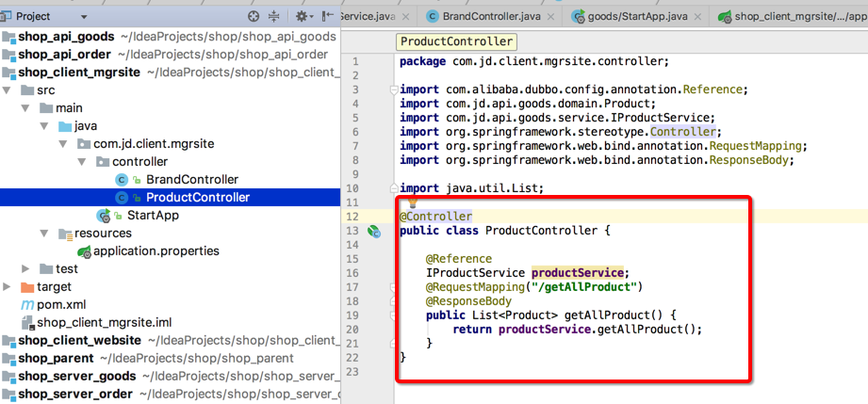Expand the target folder
The image size is (868, 404).
click(x=8, y=286)
